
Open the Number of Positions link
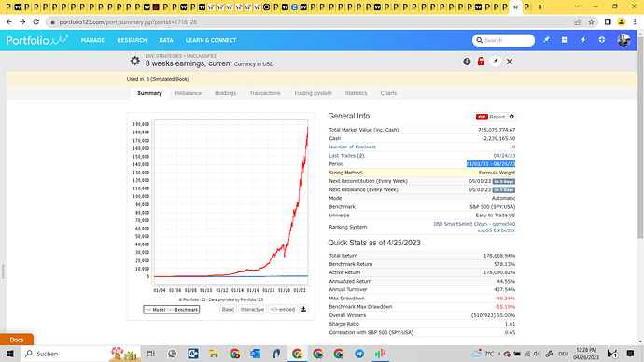(352, 146)
